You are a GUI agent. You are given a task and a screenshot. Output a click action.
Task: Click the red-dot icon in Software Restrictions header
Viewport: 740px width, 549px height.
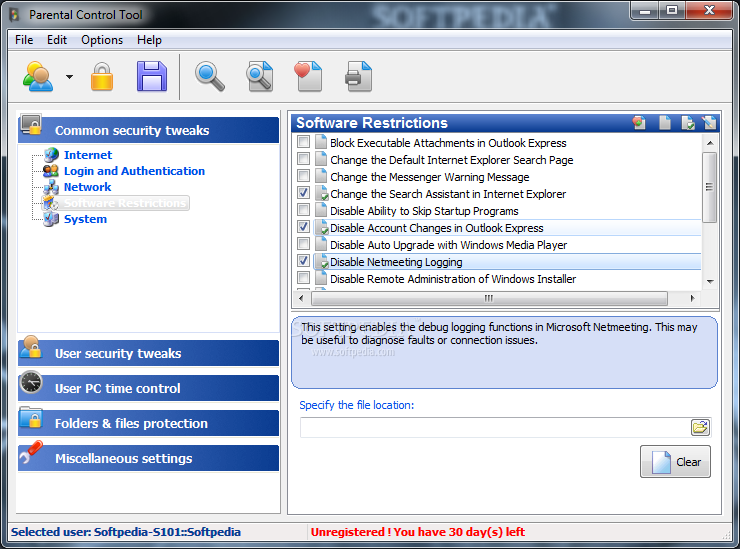tap(639, 123)
